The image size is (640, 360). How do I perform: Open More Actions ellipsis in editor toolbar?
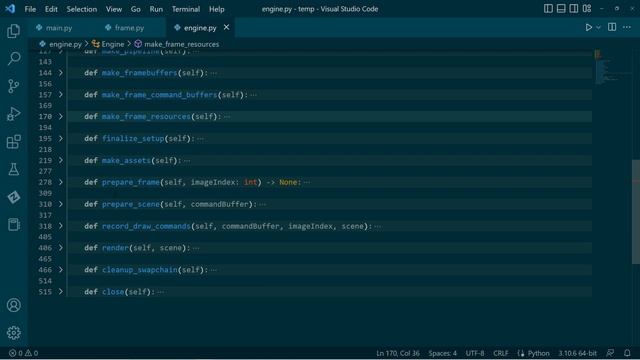click(x=627, y=27)
